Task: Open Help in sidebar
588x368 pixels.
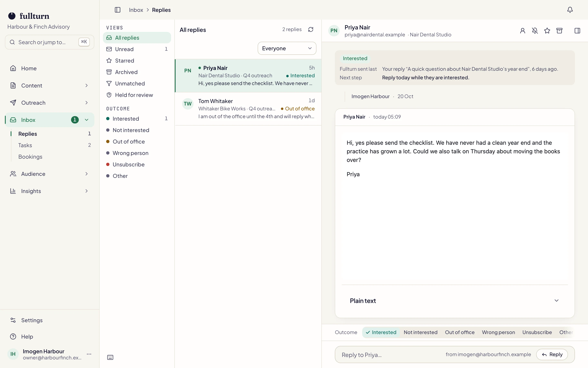Action: pyautogui.click(x=50, y=337)
